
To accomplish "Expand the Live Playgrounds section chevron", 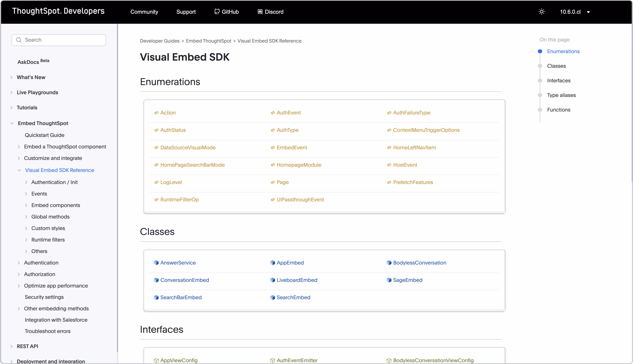I will (12, 93).
